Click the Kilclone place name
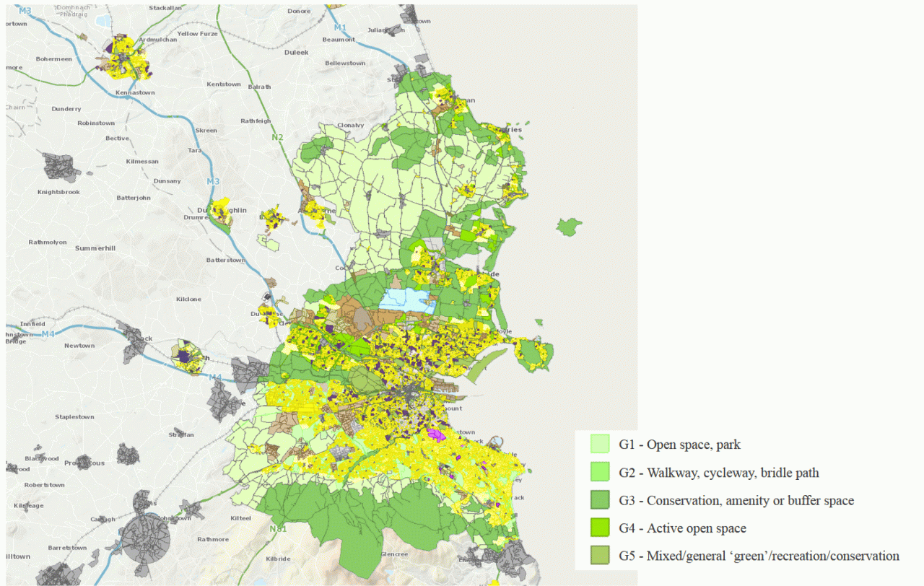The width and height of the screenshot is (924, 586). coord(188,299)
